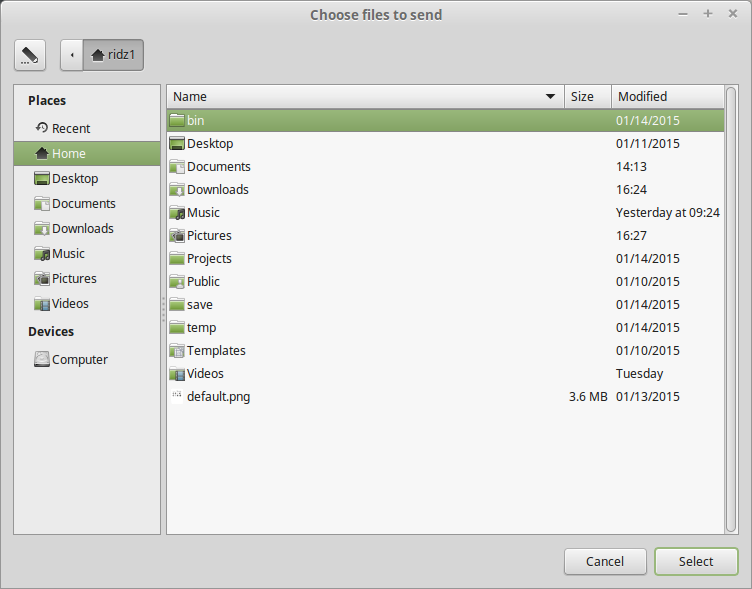Screen dimensions: 752x589
Task: Select the Downloads folder in file list
Action: coord(446,189)
